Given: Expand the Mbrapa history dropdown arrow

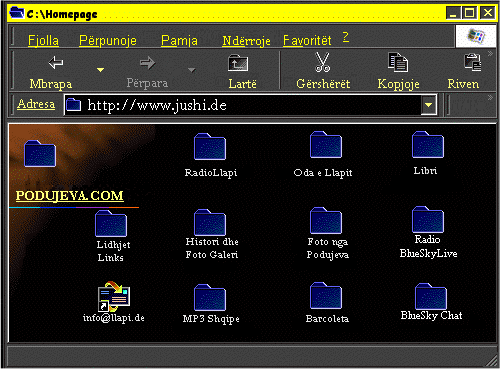Looking at the screenshot, I should (x=100, y=70).
